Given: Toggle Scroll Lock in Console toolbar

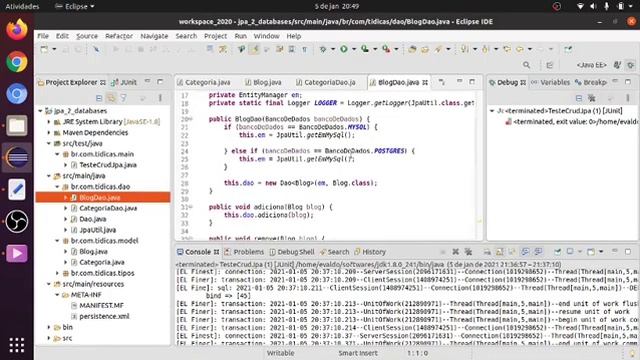Looking at the screenshot, I should point(500,252).
